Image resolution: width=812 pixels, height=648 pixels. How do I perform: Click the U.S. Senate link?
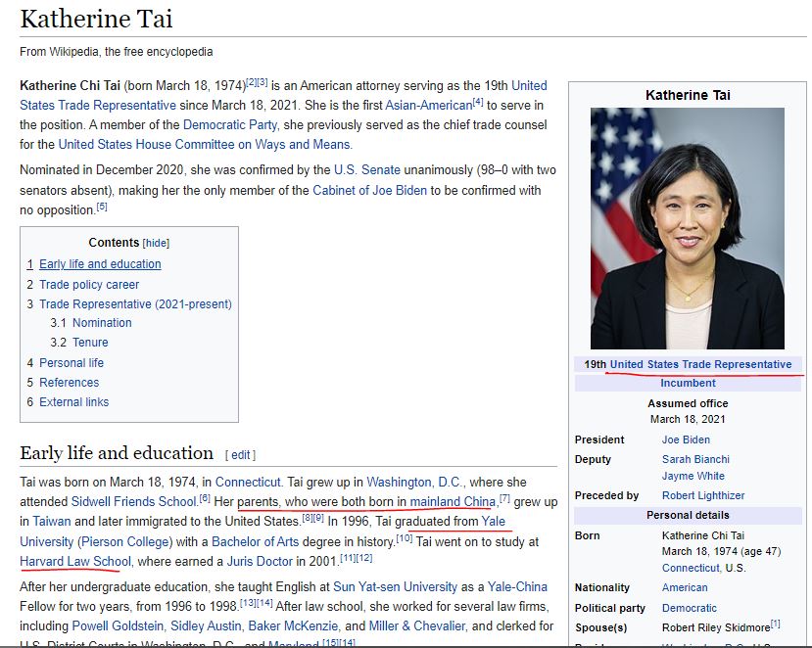(x=367, y=169)
